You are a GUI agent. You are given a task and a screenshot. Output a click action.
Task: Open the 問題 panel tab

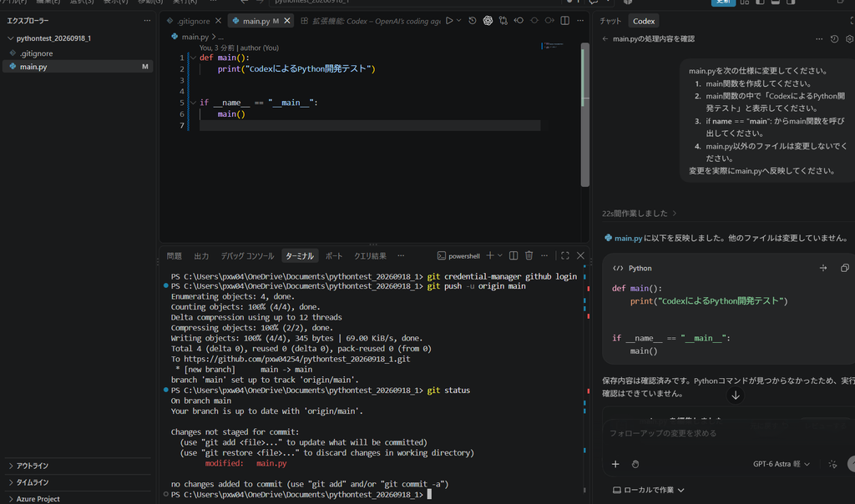coord(174,256)
